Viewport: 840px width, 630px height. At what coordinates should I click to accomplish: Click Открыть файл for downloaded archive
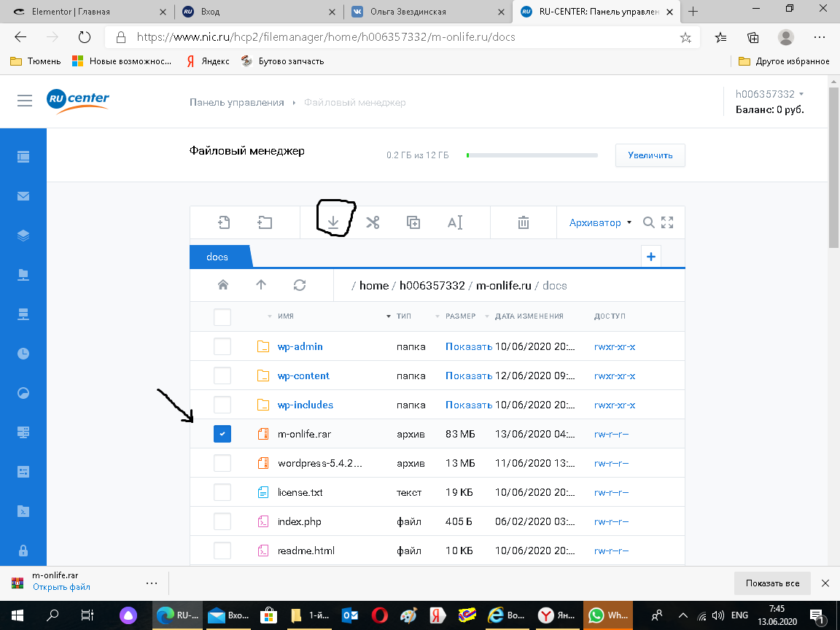tap(61, 587)
